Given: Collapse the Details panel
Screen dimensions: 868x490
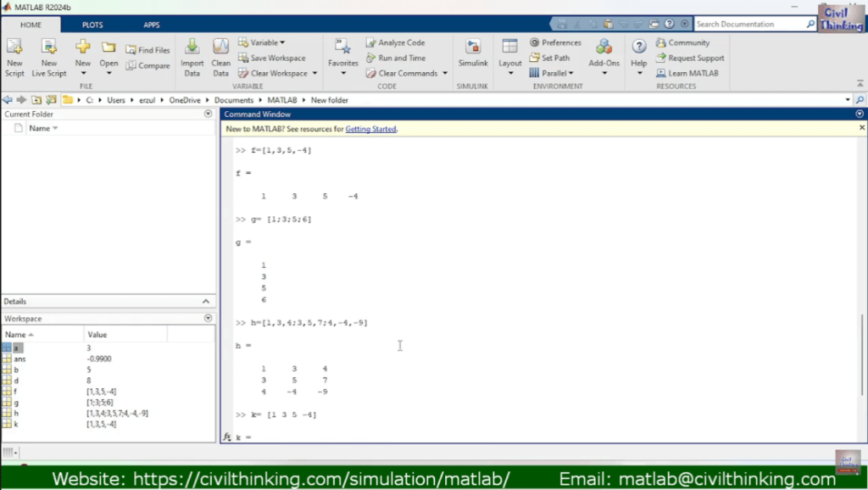Looking at the screenshot, I should click(x=206, y=302).
